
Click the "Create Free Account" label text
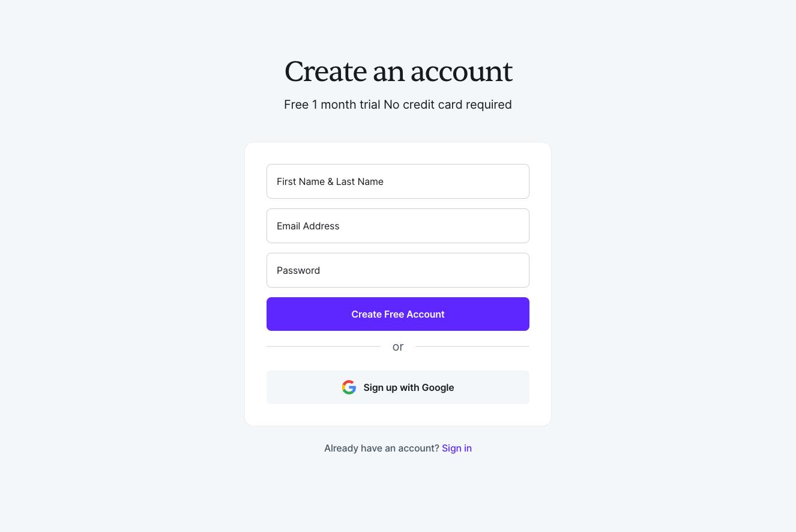[398, 314]
